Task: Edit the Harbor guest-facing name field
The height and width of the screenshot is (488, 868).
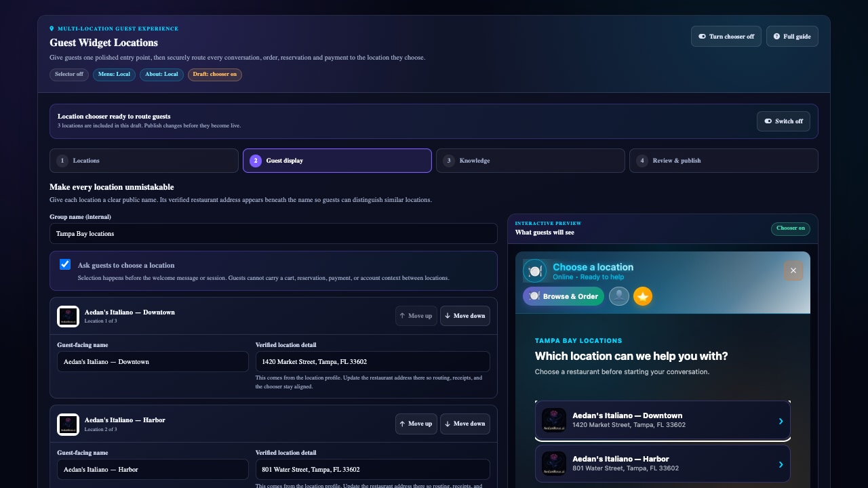Action: (153, 470)
